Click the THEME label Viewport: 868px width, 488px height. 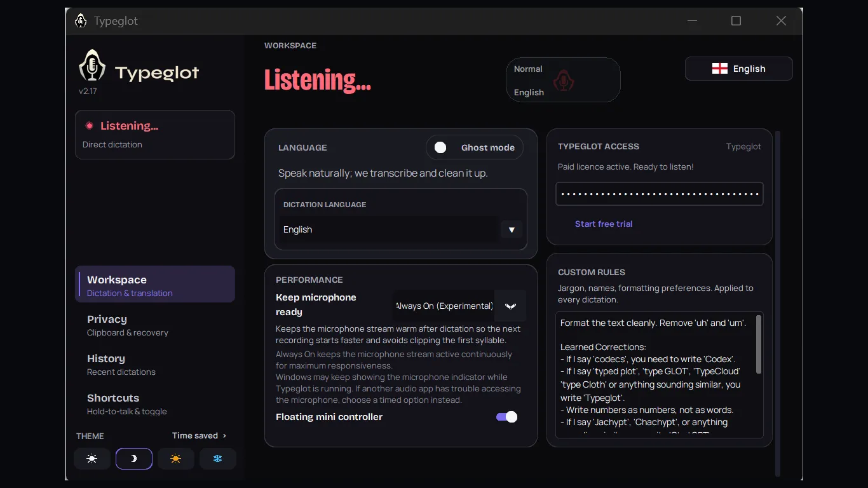click(x=90, y=436)
